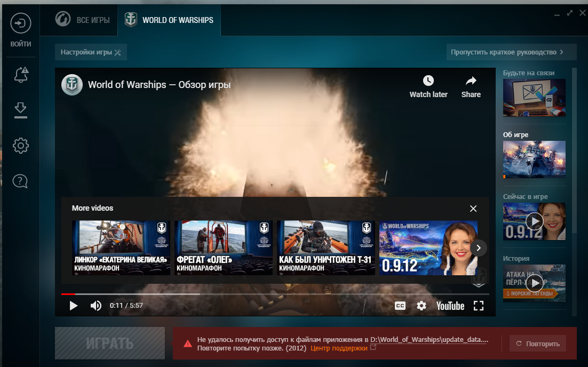Screen dimensions: 588x367
Task: Click the red warning triangle icon
Action: (188, 344)
